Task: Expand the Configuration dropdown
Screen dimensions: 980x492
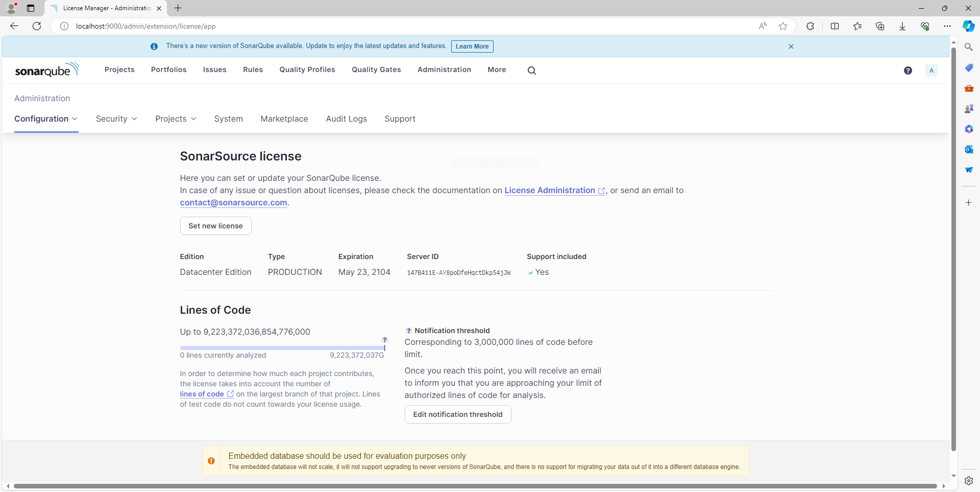Action: tap(46, 119)
